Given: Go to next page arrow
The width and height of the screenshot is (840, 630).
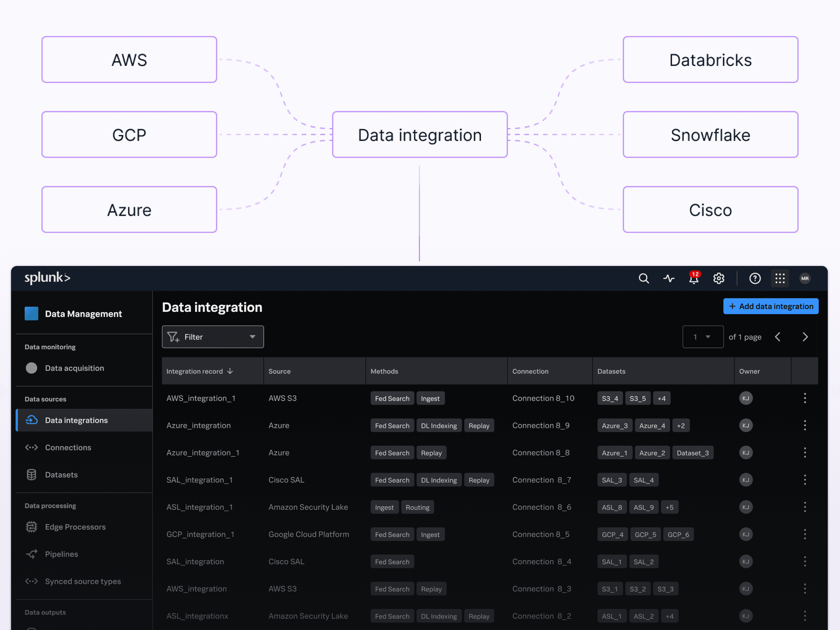Looking at the screenshot, I should coord(805,337).
